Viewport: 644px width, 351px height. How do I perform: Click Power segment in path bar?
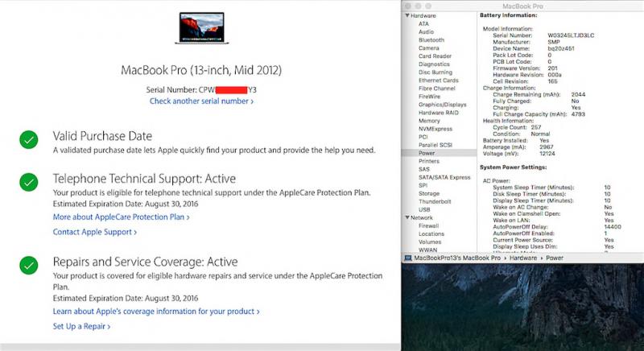[555, 258]
